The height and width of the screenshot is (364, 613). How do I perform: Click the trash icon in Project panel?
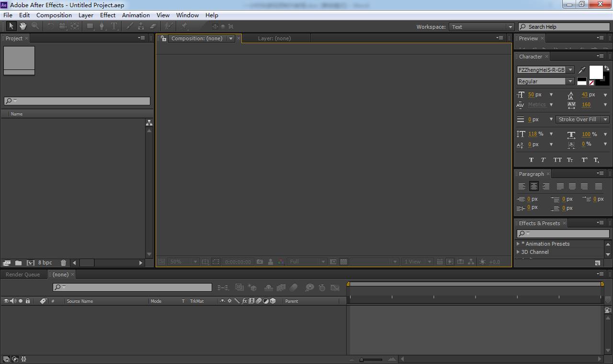tap(63, 263)
